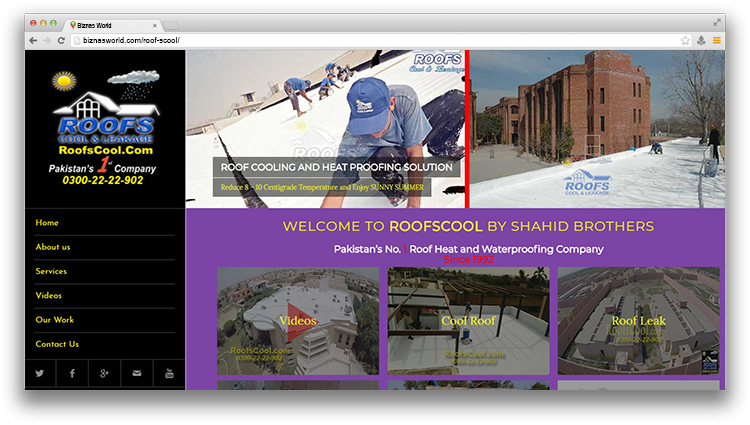Open Services in the sidebar menu
750x425 pixels.
tap(51, 271)
